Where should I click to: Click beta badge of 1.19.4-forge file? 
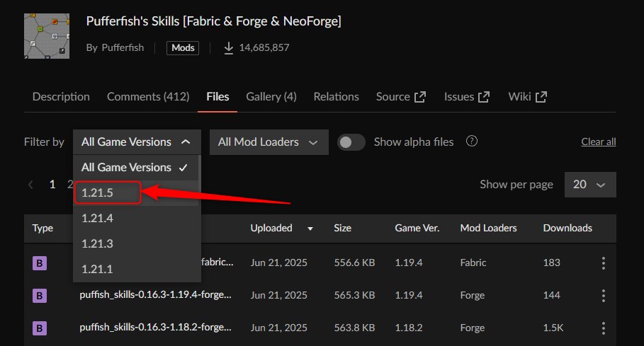point(40,296)
